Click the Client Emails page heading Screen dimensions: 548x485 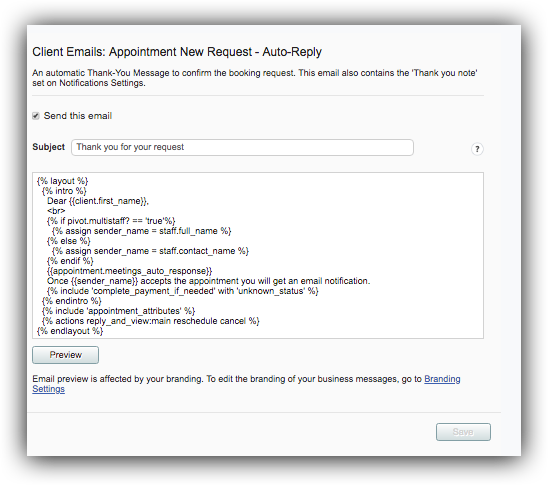tap(177, 52)
